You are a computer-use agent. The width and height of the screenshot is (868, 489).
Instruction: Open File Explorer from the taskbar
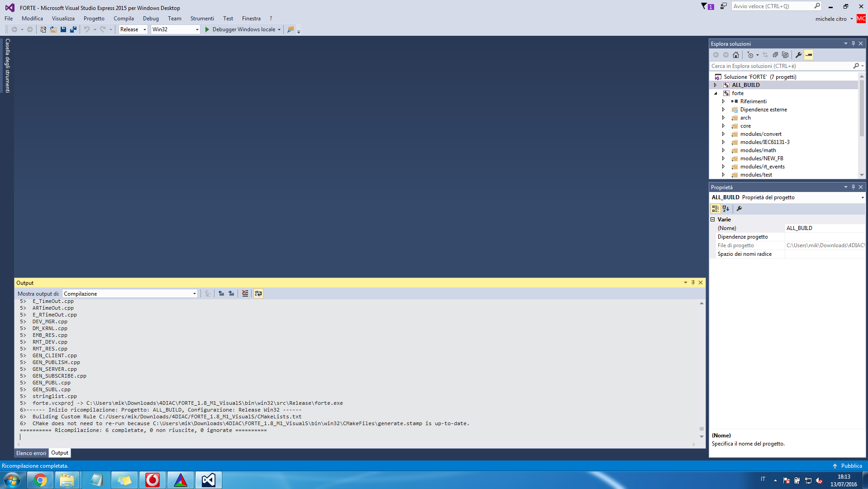click(67, 480)
